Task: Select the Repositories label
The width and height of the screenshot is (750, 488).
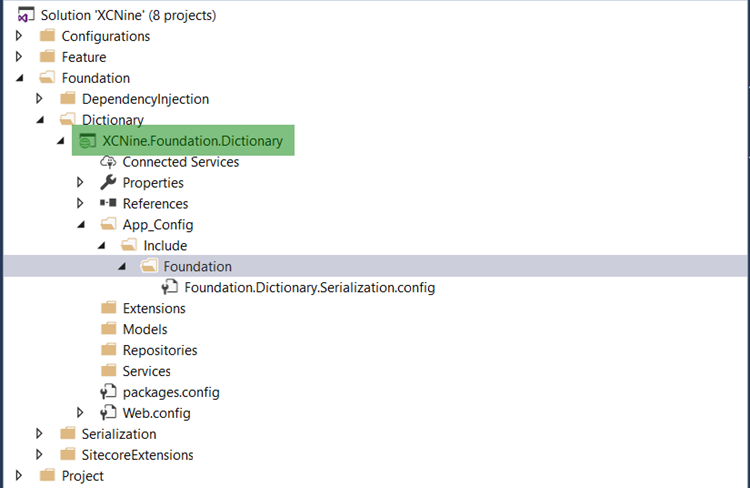Action: (x=160, y=350)
